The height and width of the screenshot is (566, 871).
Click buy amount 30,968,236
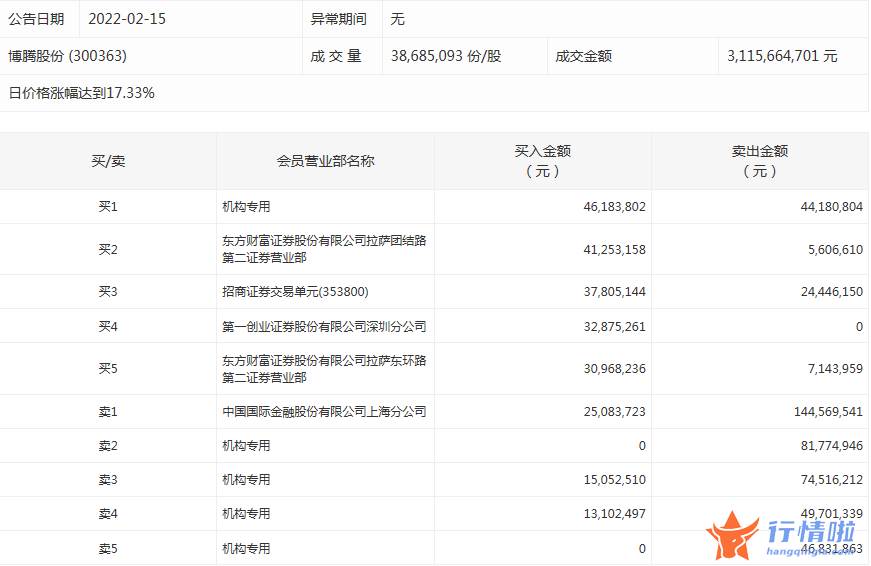(x=614, y=369)
